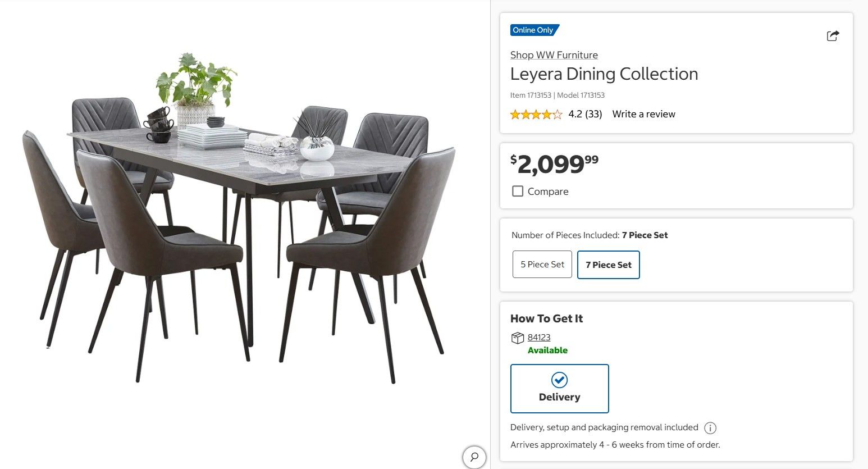Screen dimensions: 868x469
Task: Select the 5 Piece Set option
Action: (x=542, y=265)
